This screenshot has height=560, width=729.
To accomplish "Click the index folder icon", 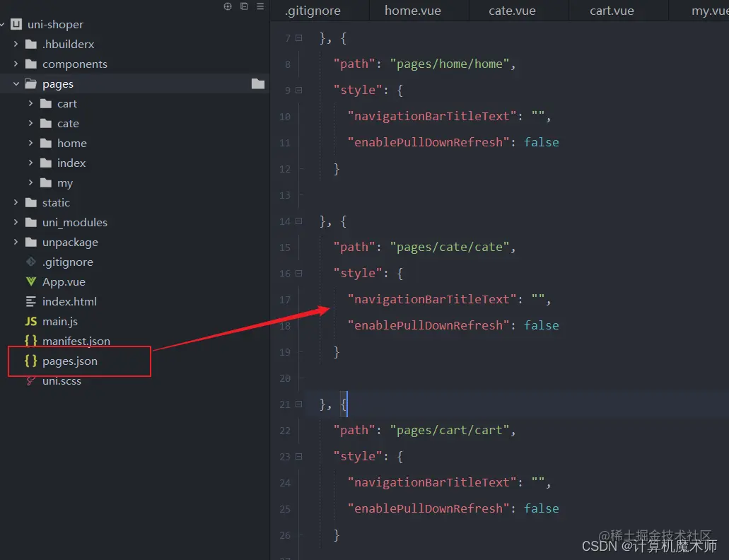I will click(46, 163).
